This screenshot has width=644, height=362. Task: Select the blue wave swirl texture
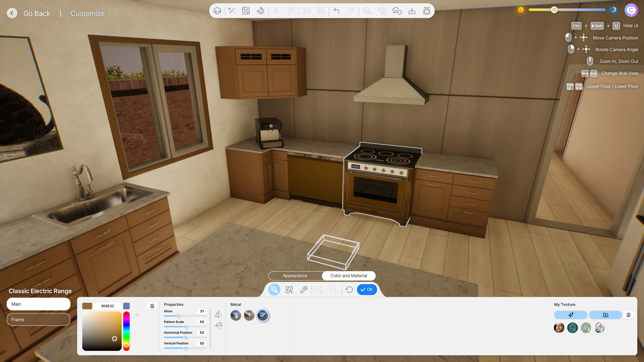[586, 328]
